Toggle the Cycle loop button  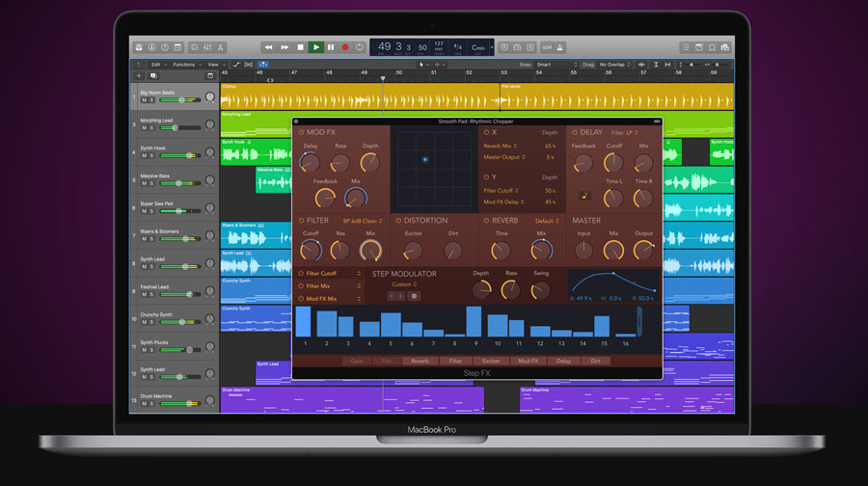pos(360,46)
